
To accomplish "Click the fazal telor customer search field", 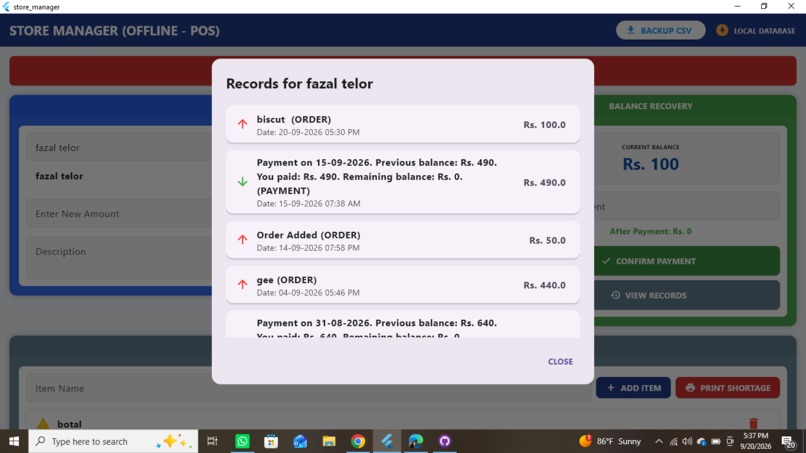I will (118, 148).
